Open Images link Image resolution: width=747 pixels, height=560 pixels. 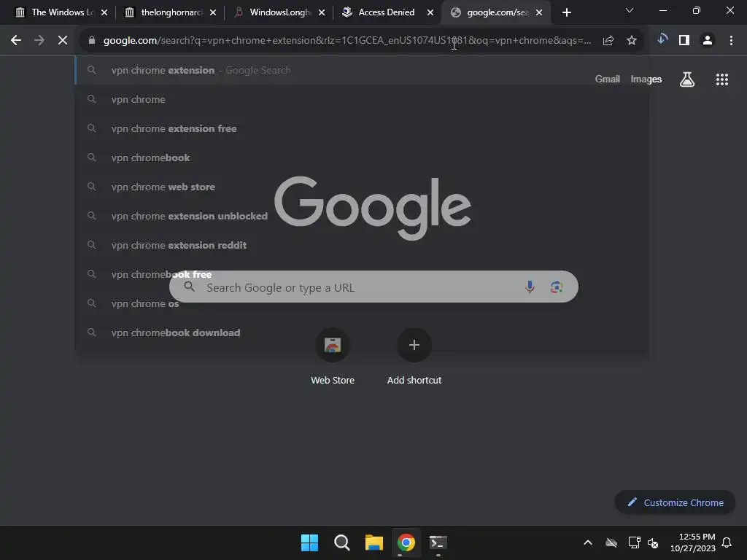click(646, 79)
